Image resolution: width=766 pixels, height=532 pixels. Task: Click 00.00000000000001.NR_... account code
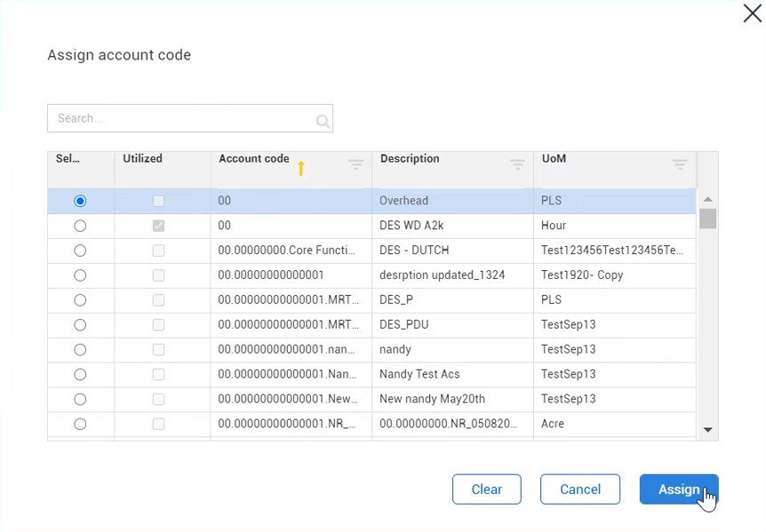[x=291, y=425]
